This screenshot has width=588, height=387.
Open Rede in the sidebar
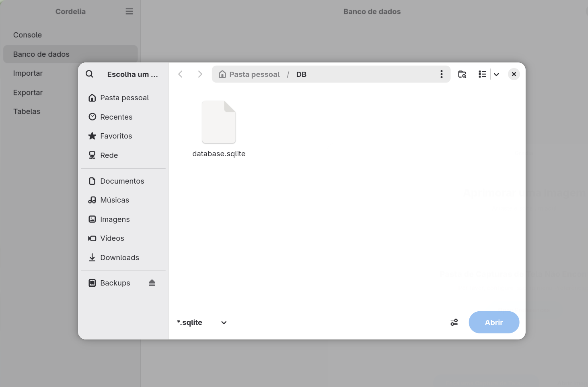pyautogui.click(x=123, y=155)
